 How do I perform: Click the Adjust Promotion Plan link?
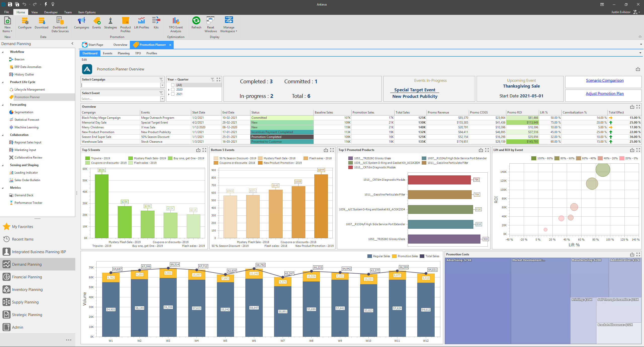click(605, 93)
